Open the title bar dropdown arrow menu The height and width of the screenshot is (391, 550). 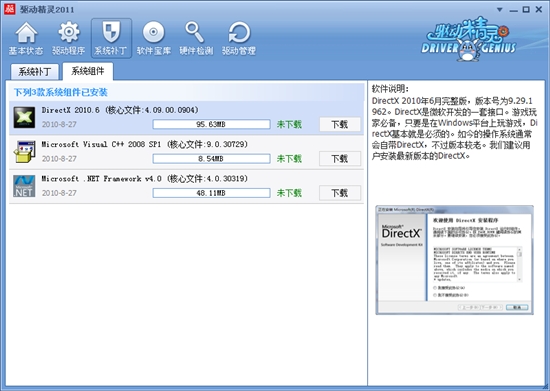click(500, 10)
